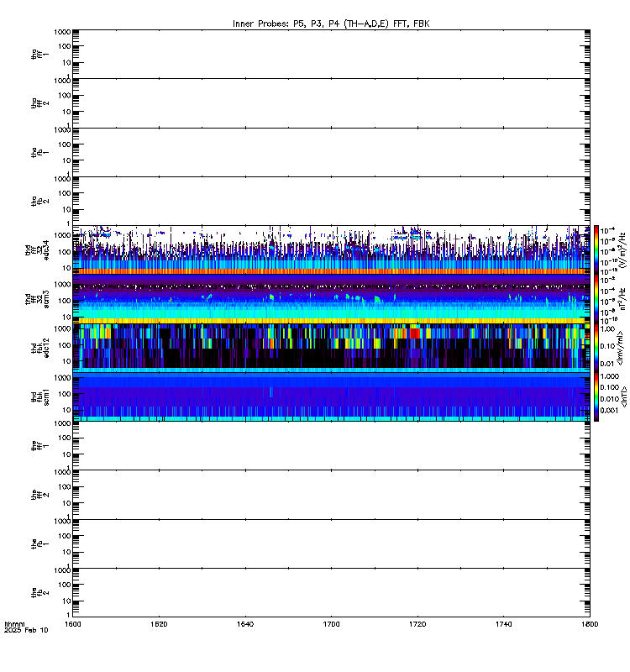Click the 'the fb 2' panel label

39,593
